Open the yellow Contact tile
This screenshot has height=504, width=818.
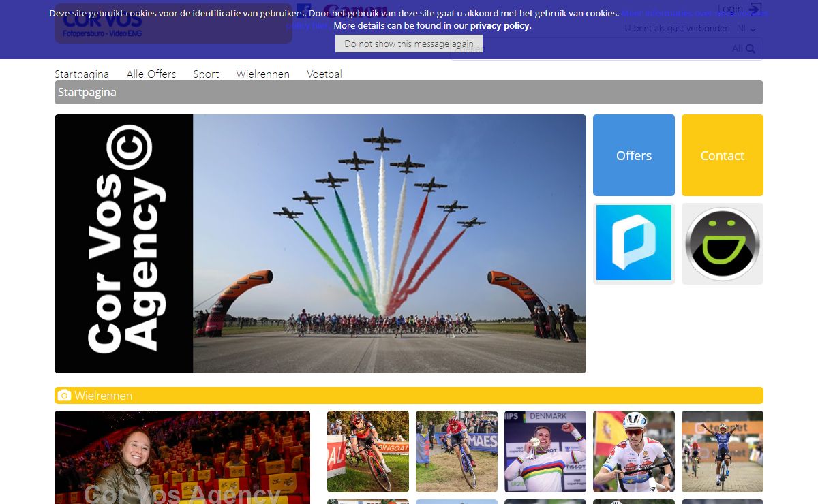point(723,155)
